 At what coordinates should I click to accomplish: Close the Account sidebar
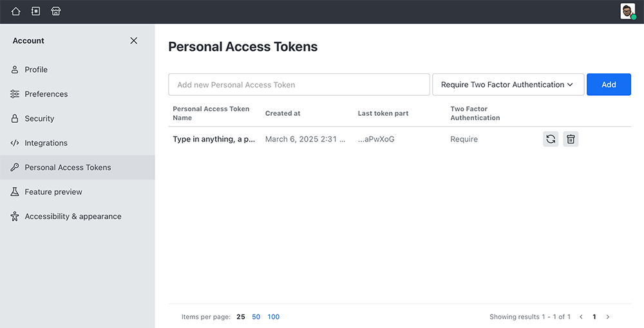tap(133, 41)
